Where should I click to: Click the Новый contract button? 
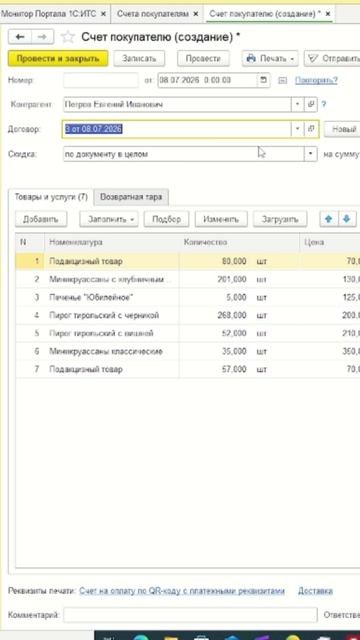(x=342, y=129)
